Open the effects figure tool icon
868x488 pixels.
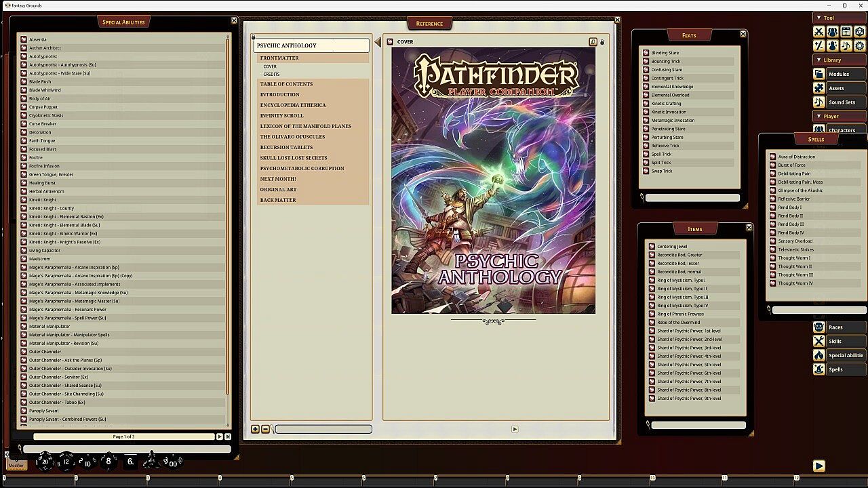click(832, 46)
